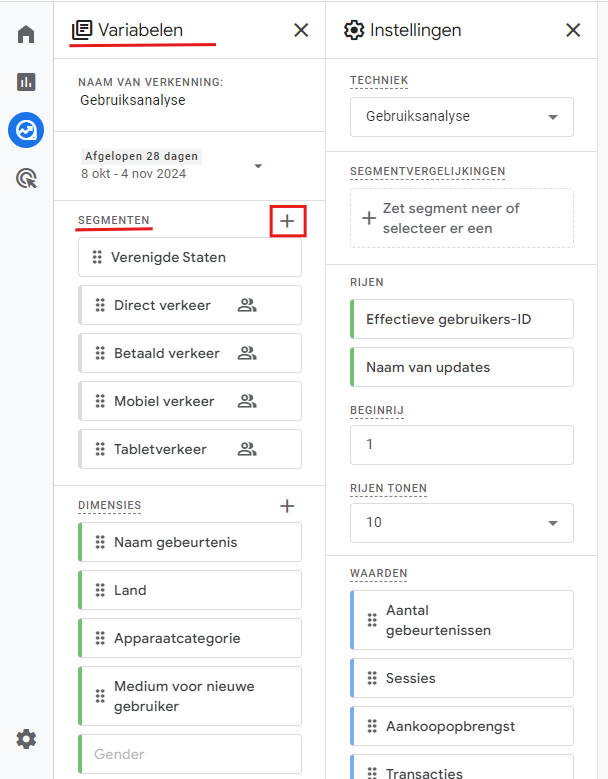Close the Instellingen panel
This screenshot has height=779, width=608.
tap(573, 30)
